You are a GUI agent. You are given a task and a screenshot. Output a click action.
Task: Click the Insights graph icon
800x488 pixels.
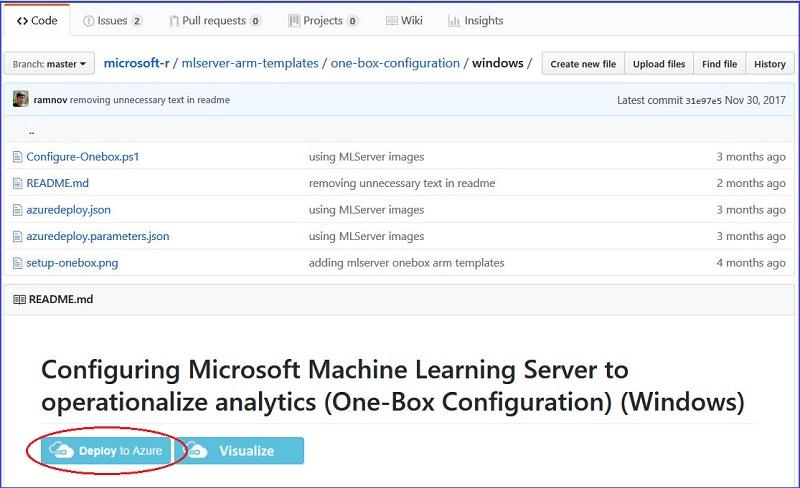[454, 20]
